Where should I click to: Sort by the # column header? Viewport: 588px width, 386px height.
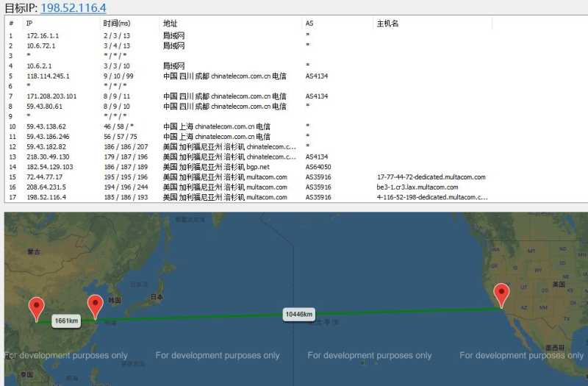click(x=11, y=24)
